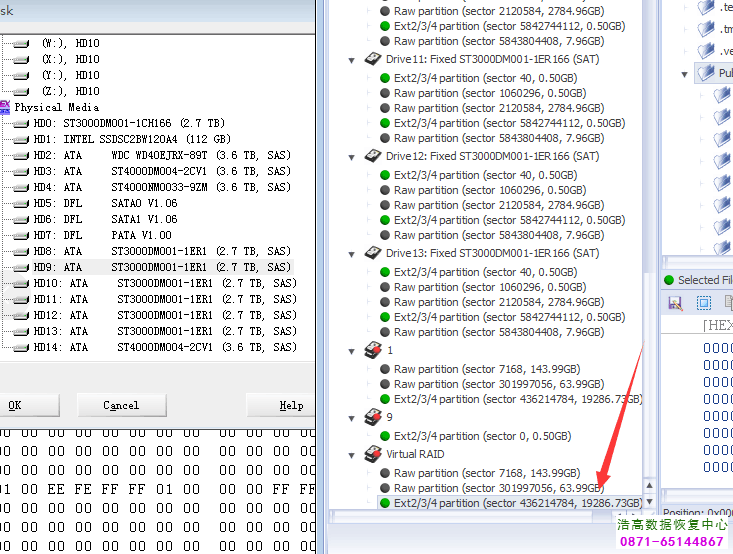This screenshot has width=733, height=554.
Task: Click the select-all icon beside save icon
Action: pyautogui.click(x=703, y=302)
